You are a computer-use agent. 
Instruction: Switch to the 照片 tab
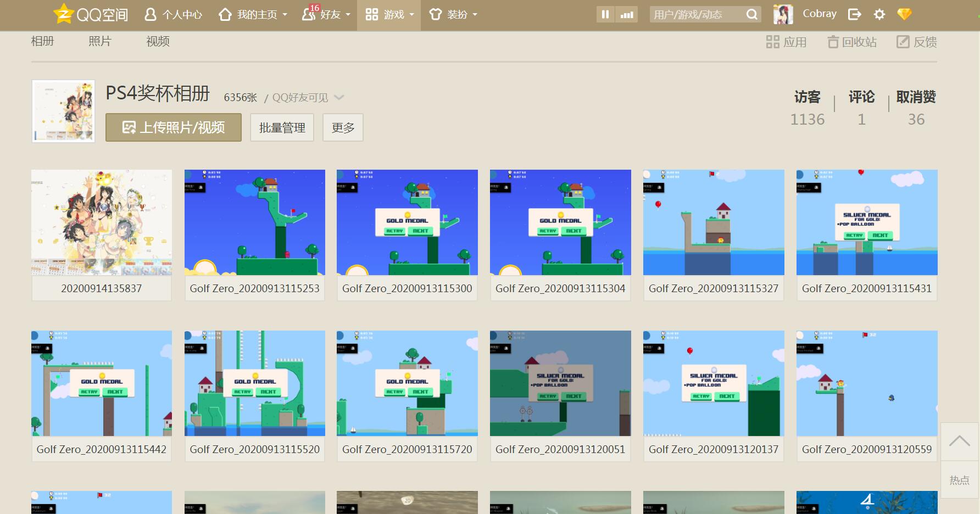tap(100, 41)
